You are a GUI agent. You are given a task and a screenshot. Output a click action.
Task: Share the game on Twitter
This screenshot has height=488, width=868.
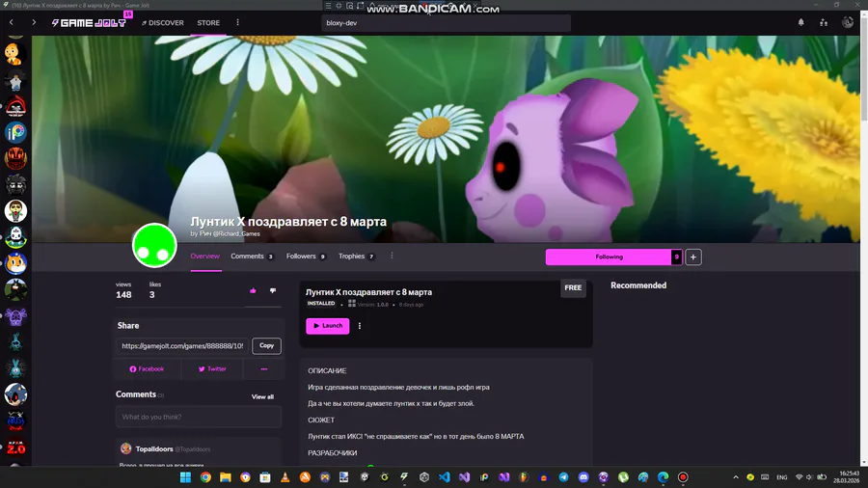pyautogui.click(x=212, y=369)
